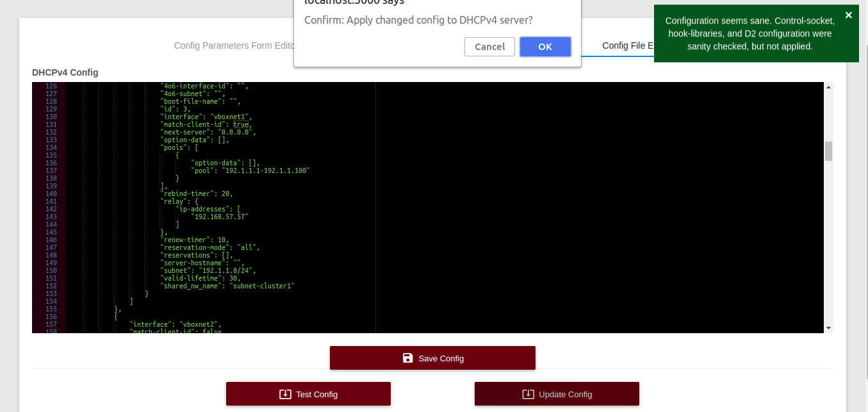Screen dimensions: 868x412
Task: Click the floppy disk save icon
Action: point(408,358)
